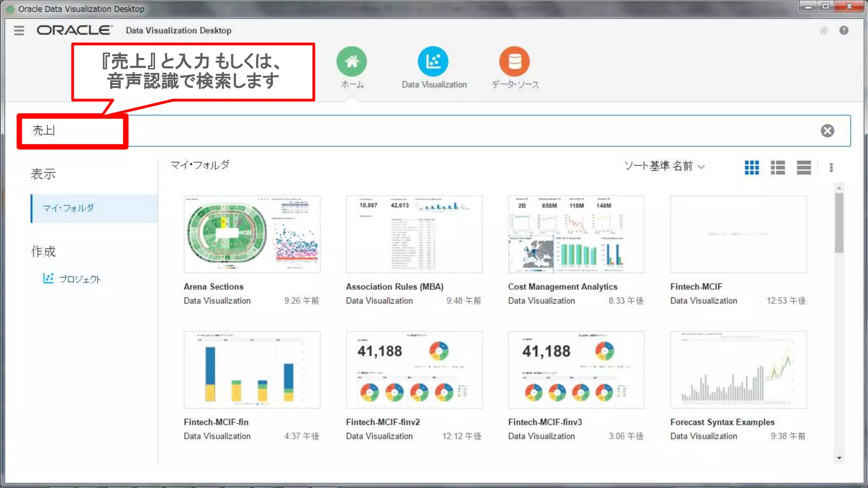Click the scrollbar down arrow
The width and height of the screenshot is (868, 488).
click(839, 458)
